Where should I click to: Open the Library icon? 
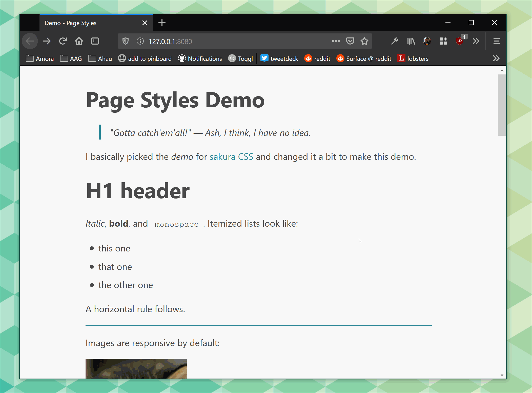(411, 41)
